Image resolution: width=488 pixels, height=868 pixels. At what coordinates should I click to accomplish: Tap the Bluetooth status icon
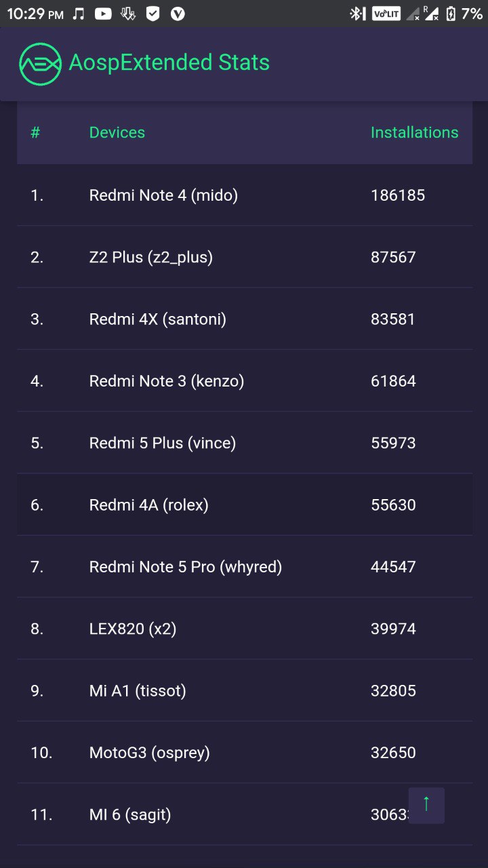(357, 14)
